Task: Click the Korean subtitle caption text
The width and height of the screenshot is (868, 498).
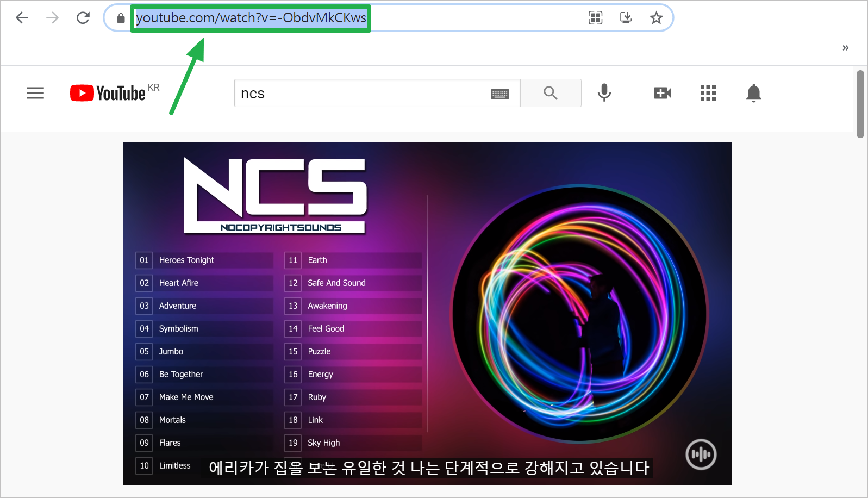Action: [x=428, y=468]
